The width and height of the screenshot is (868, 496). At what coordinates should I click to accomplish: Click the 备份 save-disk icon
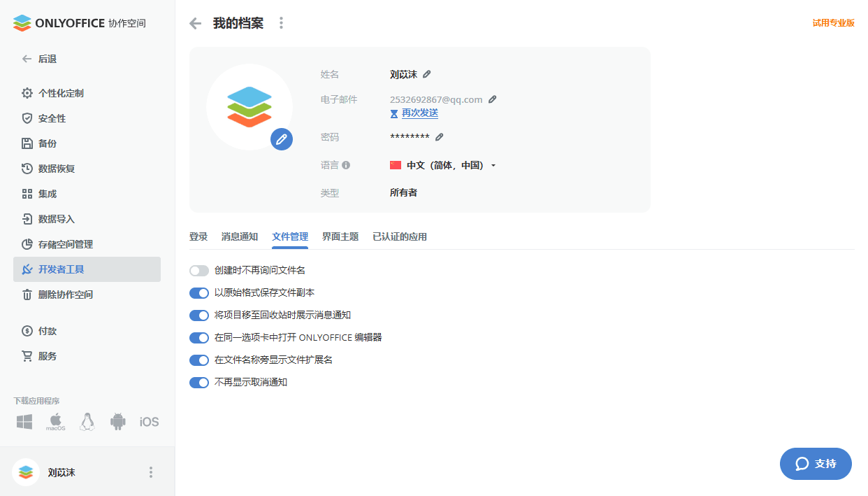pyautogui.click(x=27, y=143)
